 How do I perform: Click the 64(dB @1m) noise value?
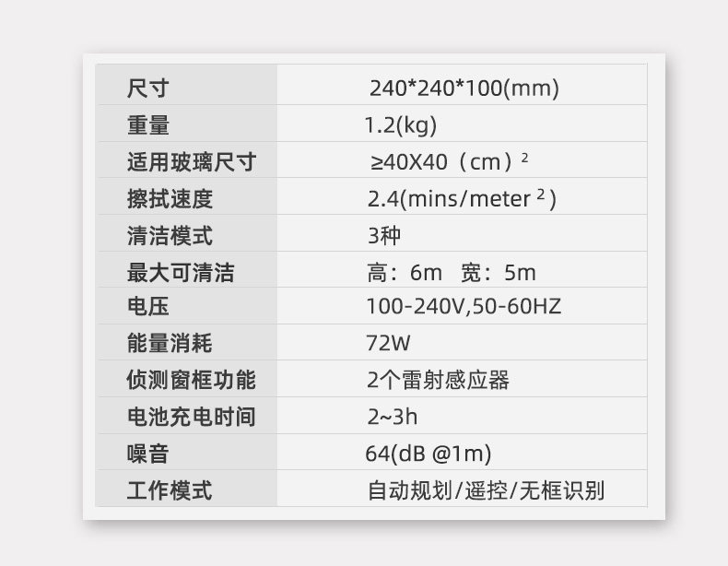[x=428, y=454]
